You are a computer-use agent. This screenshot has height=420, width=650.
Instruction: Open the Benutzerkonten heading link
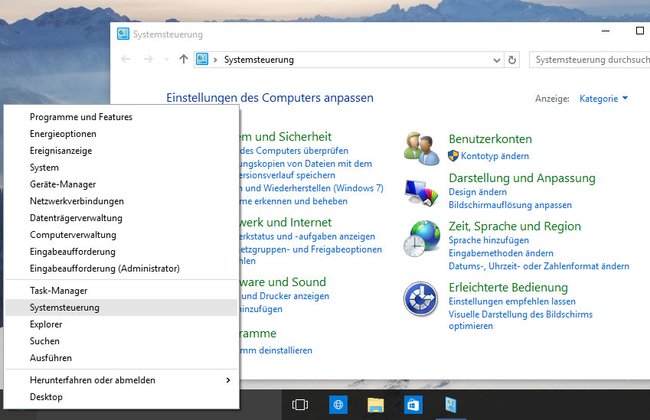pyautogui.click(x=490, y=139)
